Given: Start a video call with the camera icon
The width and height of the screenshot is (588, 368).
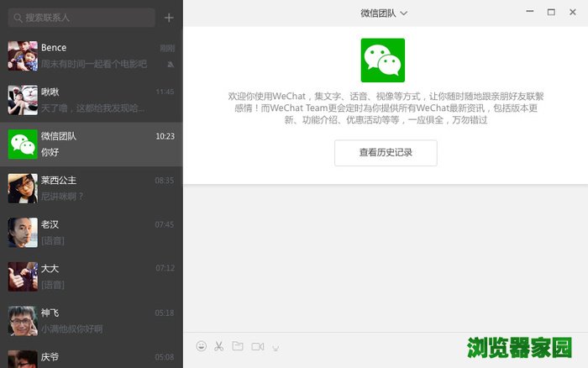Looking at the screenshot, I should coord(258,347).
